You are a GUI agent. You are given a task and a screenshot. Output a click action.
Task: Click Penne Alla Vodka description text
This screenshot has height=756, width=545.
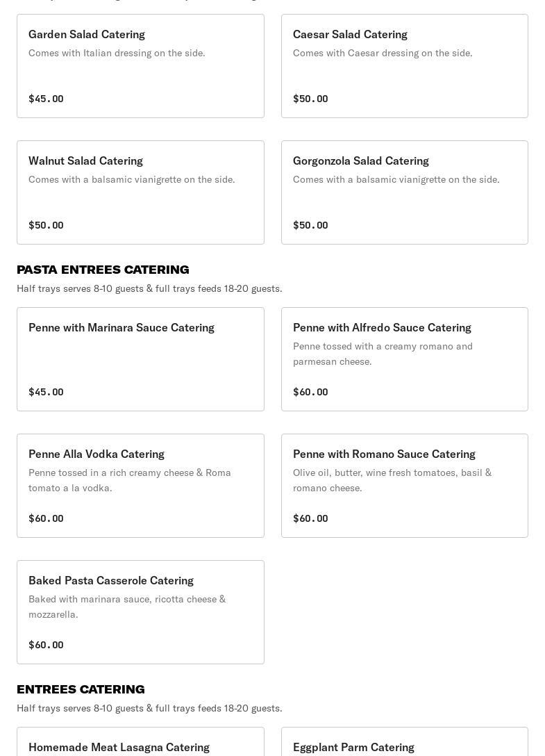130,480
